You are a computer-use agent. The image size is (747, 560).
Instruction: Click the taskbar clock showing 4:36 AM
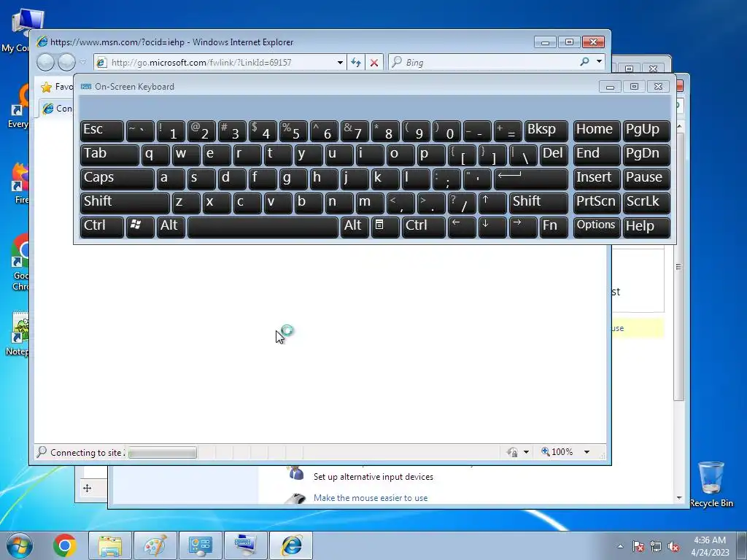(710, 545)
